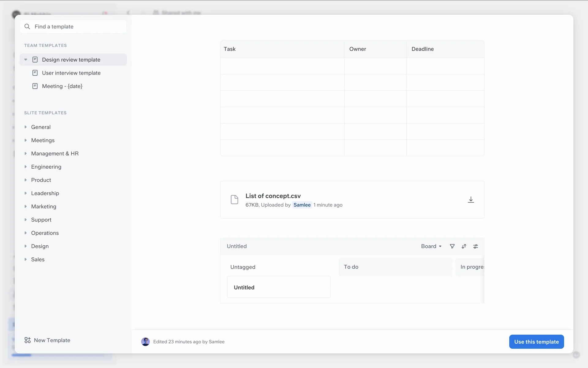The image size is (588, 368).
Task: Click the Samlee uploader mention link
Action: point(302,205)
